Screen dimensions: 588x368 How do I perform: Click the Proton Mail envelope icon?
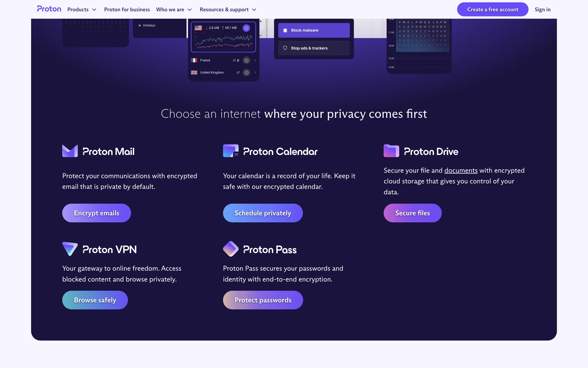[x=70, y=151]
